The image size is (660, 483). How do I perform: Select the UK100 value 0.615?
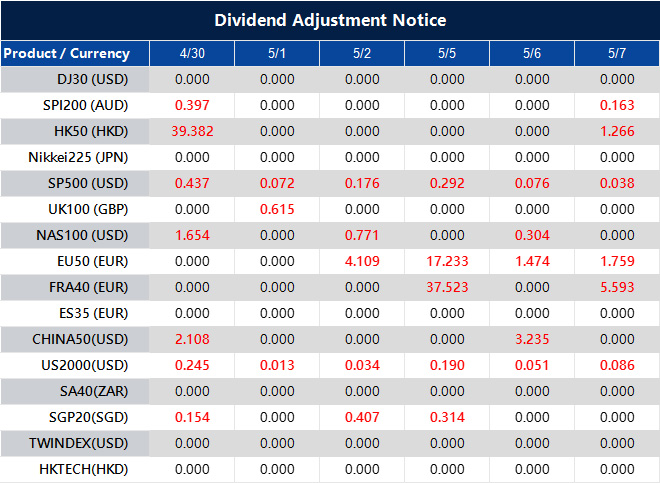(277, 209)
